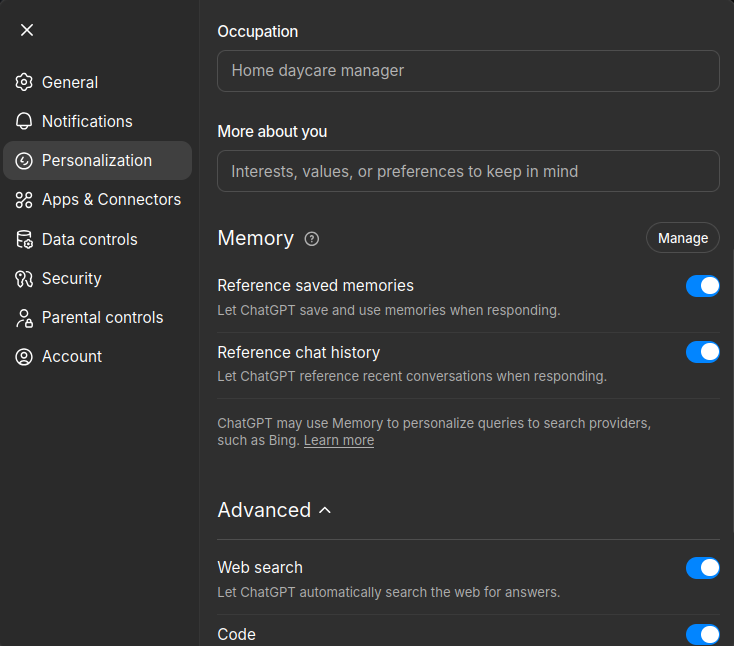Turn off Reference chat history toggle
Image resolution: width=734 pixels, height=646 pixels.
pos(702,352)
